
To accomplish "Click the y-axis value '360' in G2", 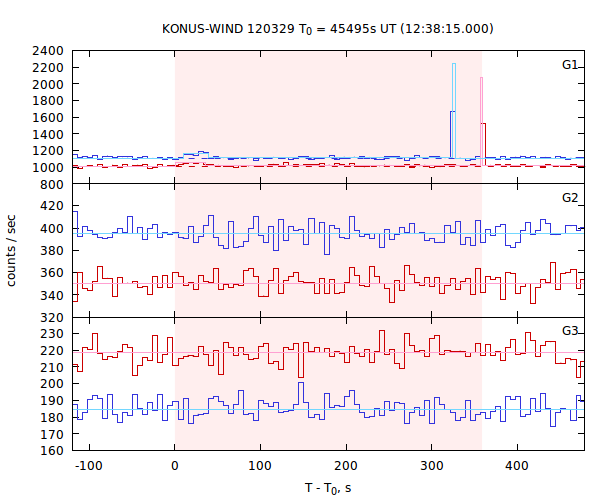I will [52, 273].
